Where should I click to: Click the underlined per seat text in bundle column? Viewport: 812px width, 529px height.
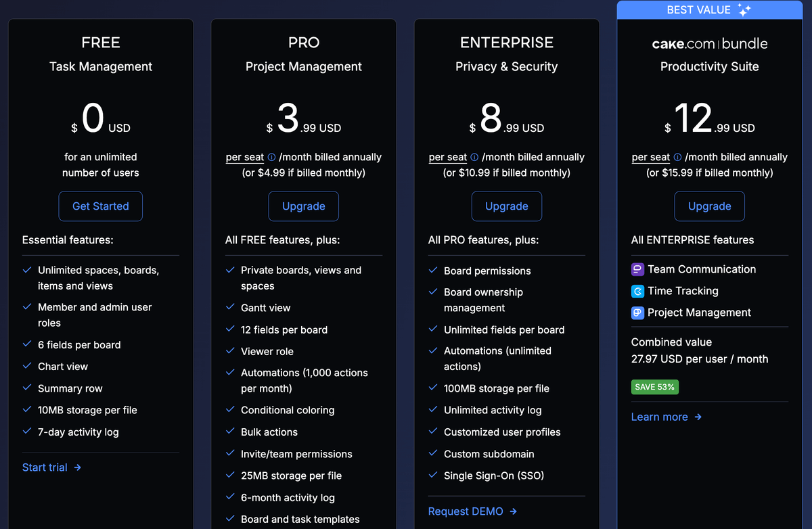(650, 156)
